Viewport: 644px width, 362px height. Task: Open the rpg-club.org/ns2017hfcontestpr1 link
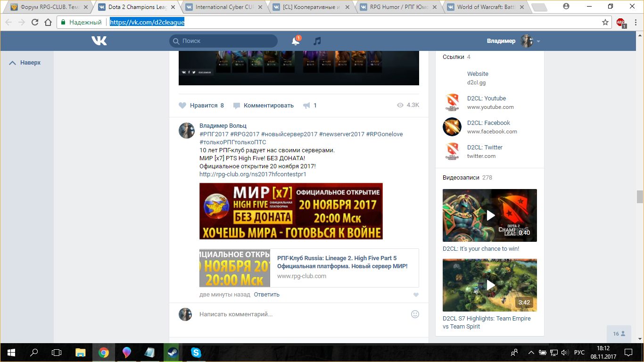(x=253, y=174)
